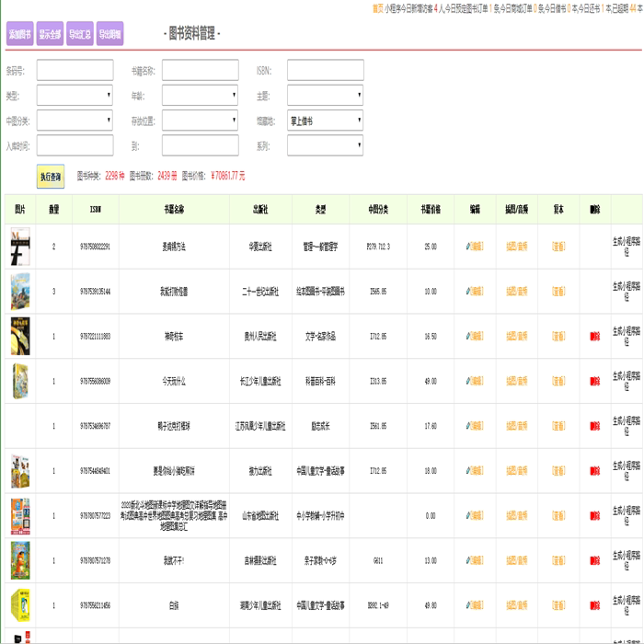Screen dimensions: 644x644
Task: Open cover thumbnail of book priced 18.00
Action: pos(20,471)
